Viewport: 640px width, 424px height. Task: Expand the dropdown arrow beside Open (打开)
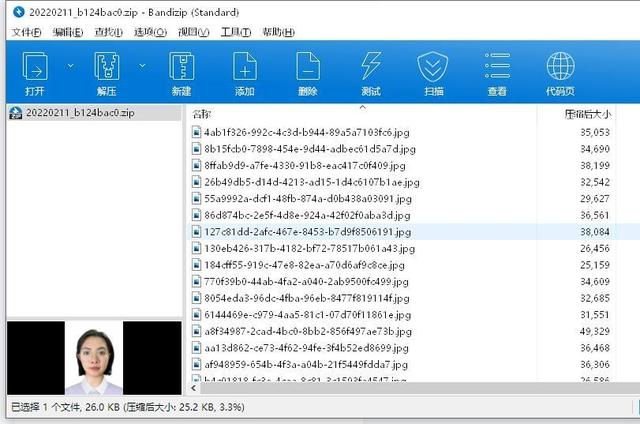70,65
